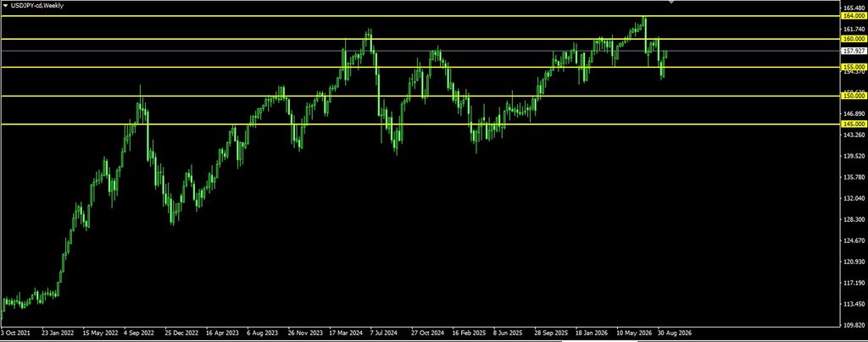Click the 143.260 price scale value
Viewport: 868px width, 342px height.
coord(854,135)
